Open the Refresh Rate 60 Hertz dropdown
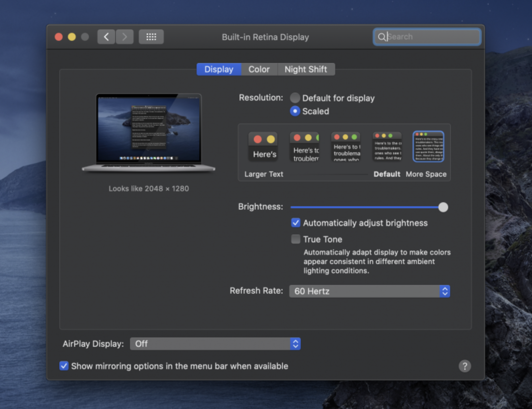 click(x=369, y=291)
